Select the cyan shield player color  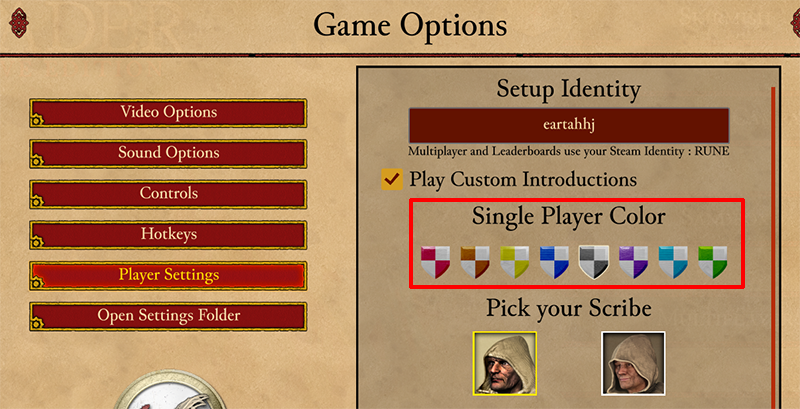point(673,262)
